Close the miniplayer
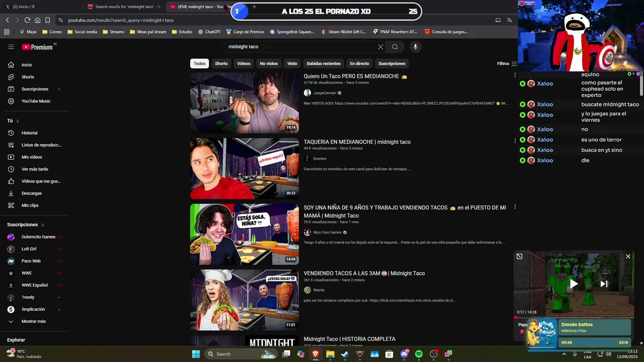Screen dimensions: 644x362 (628, 256)
